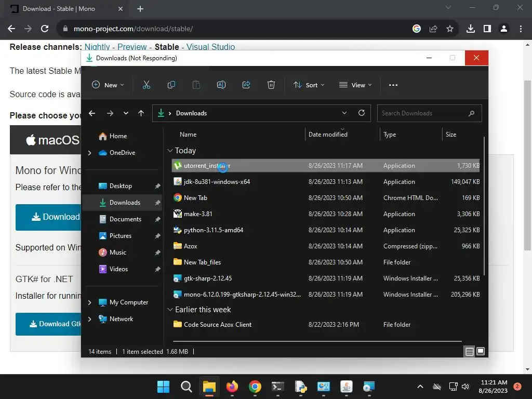
Task: Select the make-3.81 file
Action: (x=326, y=214)
